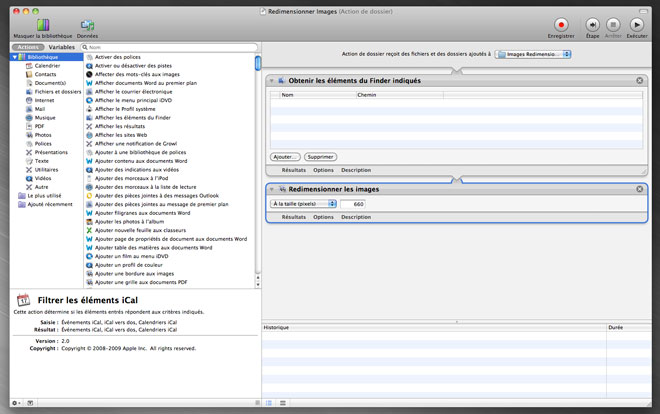Image resolution: width=660 pixels, height=414 pixels.
Task: Sort the log by Historique column
Action: pos(434,327)
